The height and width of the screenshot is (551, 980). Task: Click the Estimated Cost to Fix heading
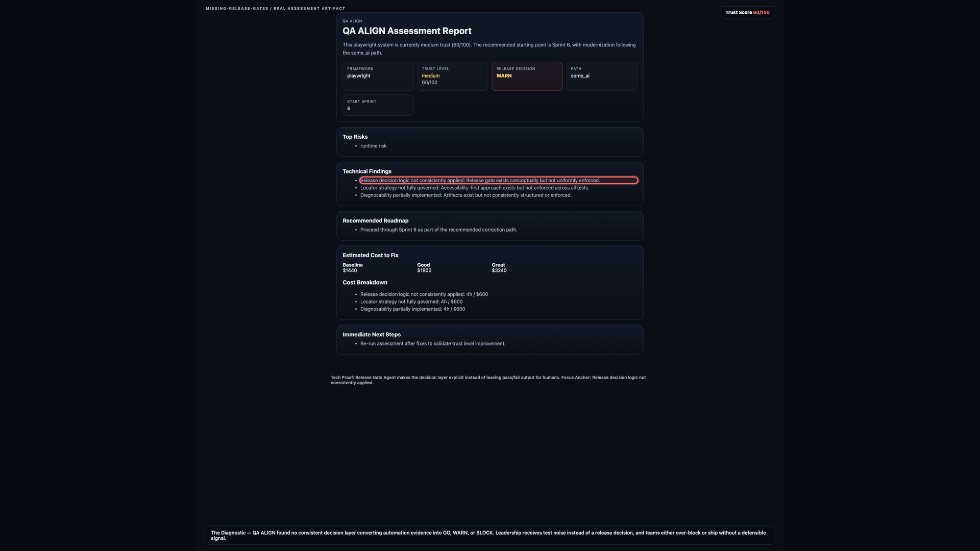(371, 256)
